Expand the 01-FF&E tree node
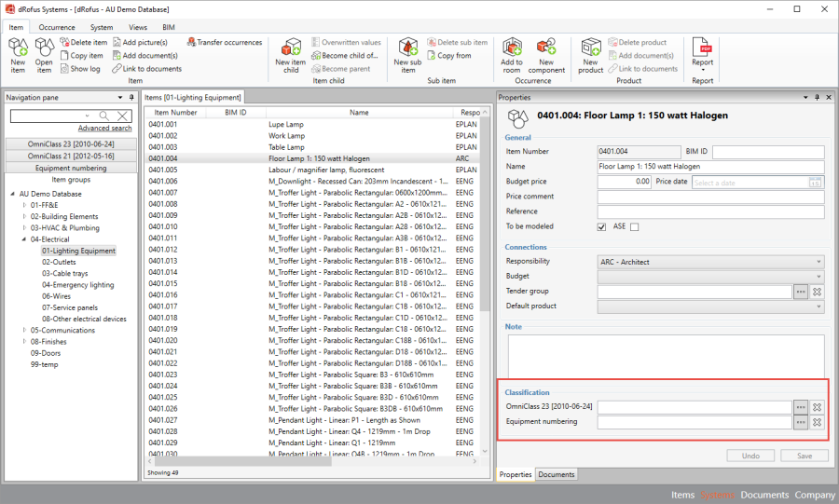The image size is (839, 504). (x=25, y=205)
